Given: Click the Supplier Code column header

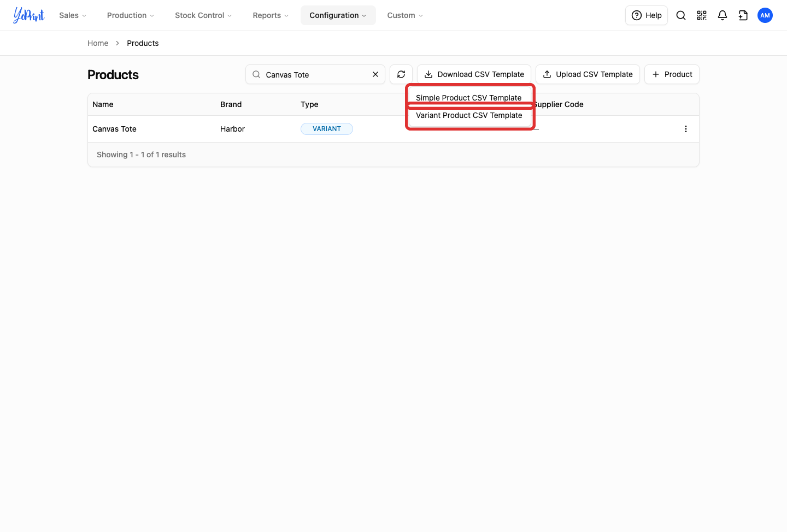Looking at the screenshot, I should pos(559,104).
